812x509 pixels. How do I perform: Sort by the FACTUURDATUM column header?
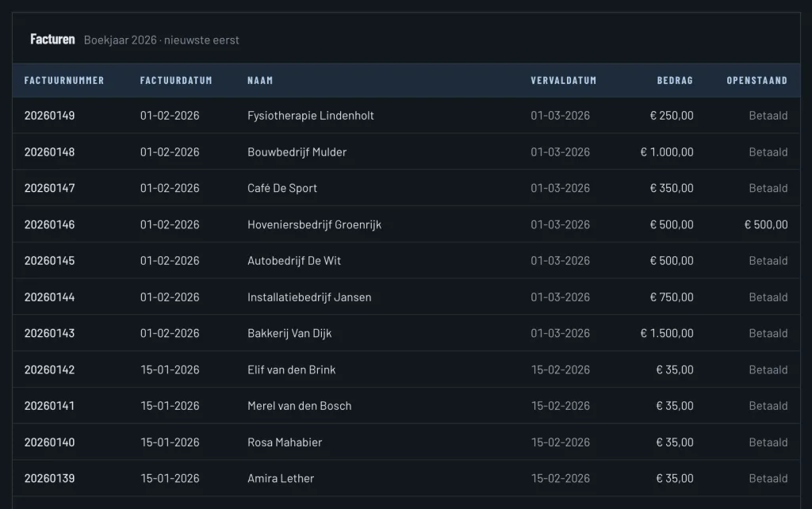tap(176, 80)
